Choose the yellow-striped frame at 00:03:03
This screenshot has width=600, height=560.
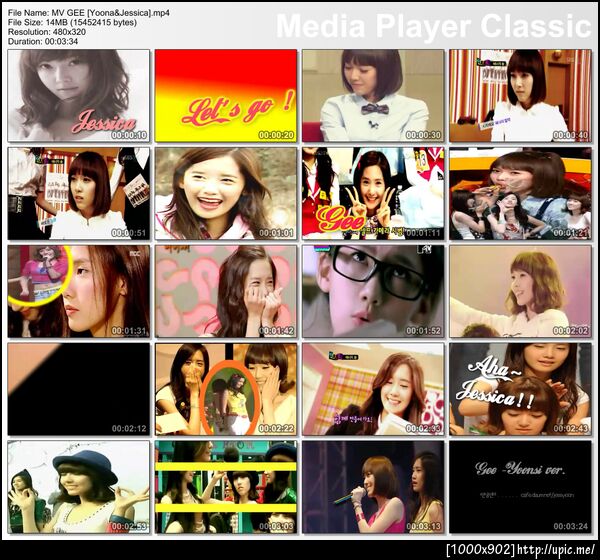[x=226, y=487]
